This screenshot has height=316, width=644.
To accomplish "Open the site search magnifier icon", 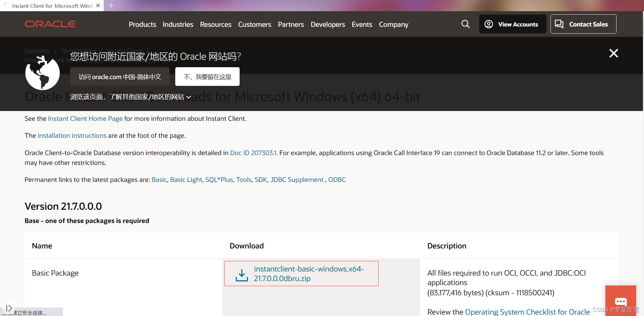I will pyautogui.click(x=466, y=24).
